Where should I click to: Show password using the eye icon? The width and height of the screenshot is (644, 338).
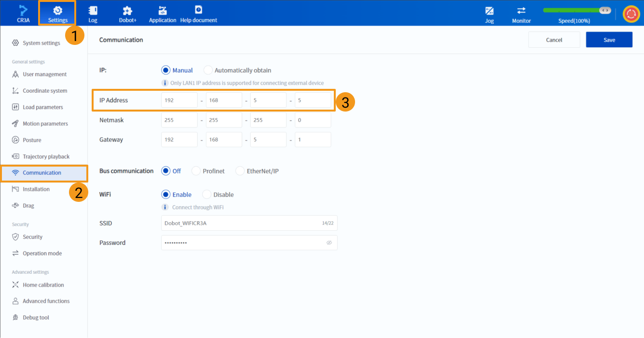click(x=329, y=243)
